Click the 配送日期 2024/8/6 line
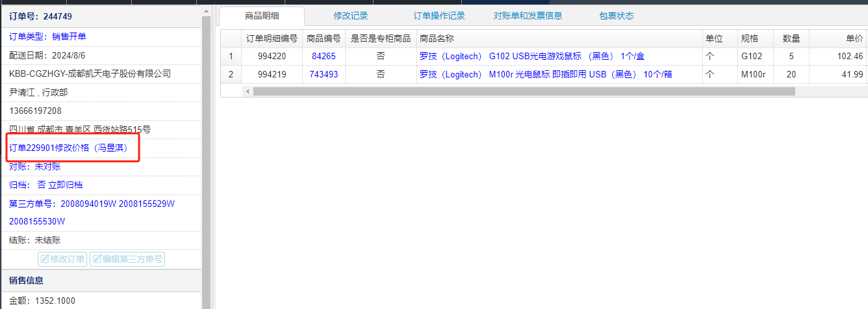This screenshot has height=309, width=868. [47, 55]
